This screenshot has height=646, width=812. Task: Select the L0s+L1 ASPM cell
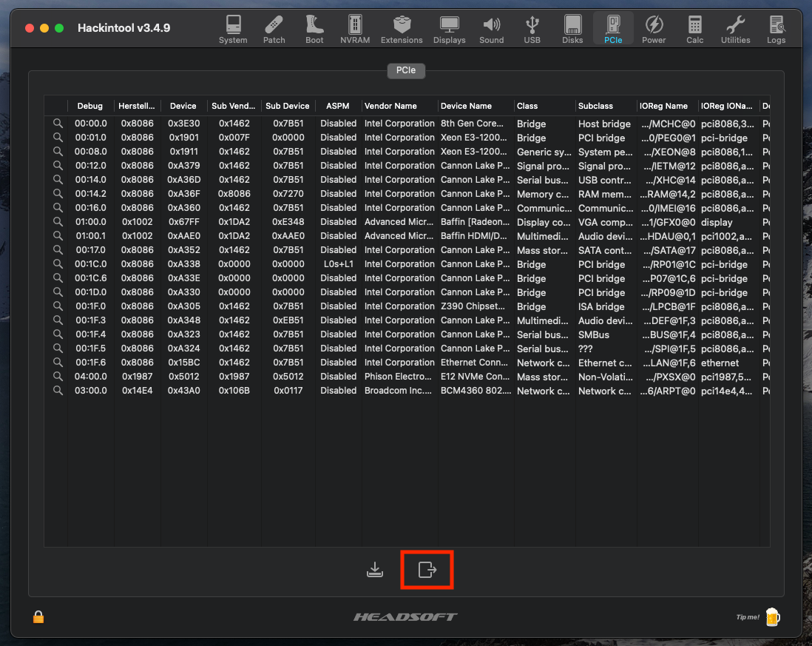click(338, 263)
